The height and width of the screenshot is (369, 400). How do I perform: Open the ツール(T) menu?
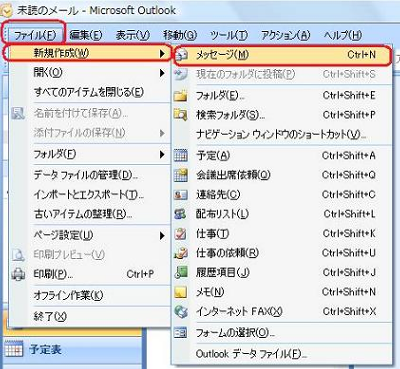229,35
